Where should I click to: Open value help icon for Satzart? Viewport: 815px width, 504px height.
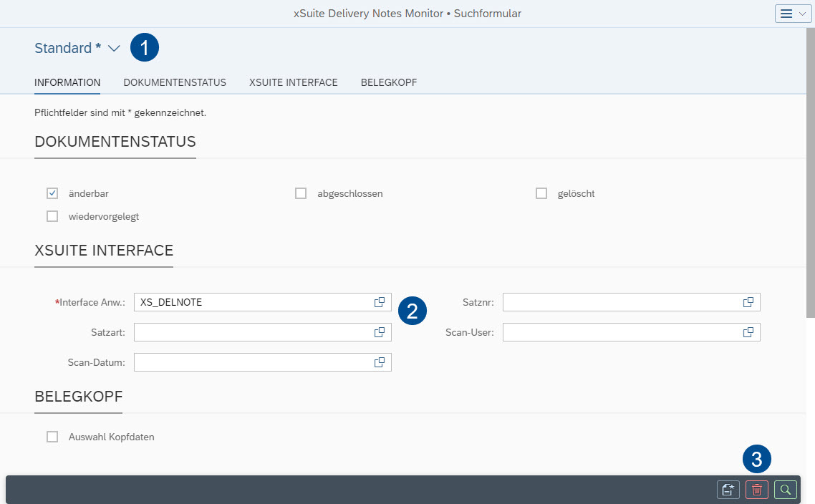[x=380, y=332]
